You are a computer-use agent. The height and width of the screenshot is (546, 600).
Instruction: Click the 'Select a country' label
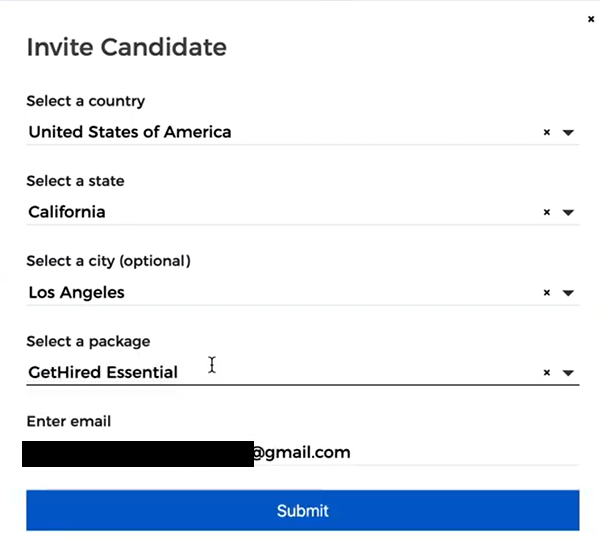tap(85, 101)
